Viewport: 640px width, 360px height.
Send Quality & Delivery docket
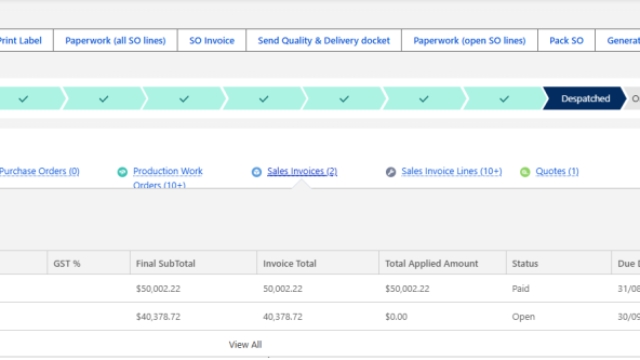tap(324, 40)
